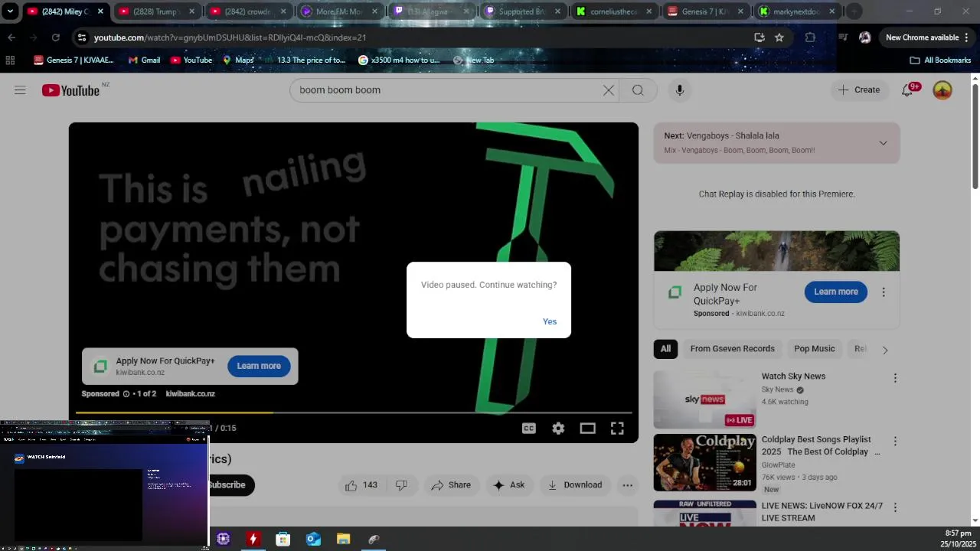Start voice search with the microphone
This screenshot has height=551, width=980.
679,90
